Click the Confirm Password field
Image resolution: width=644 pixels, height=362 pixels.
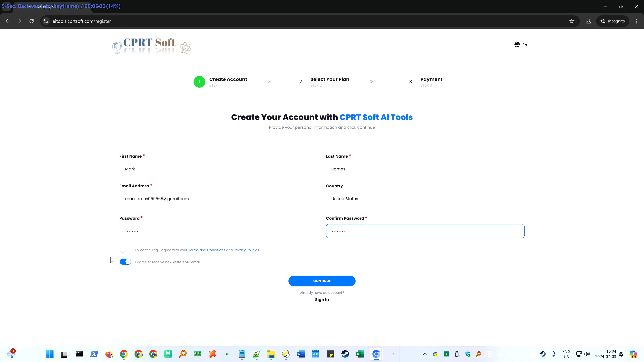coord(425,231)
